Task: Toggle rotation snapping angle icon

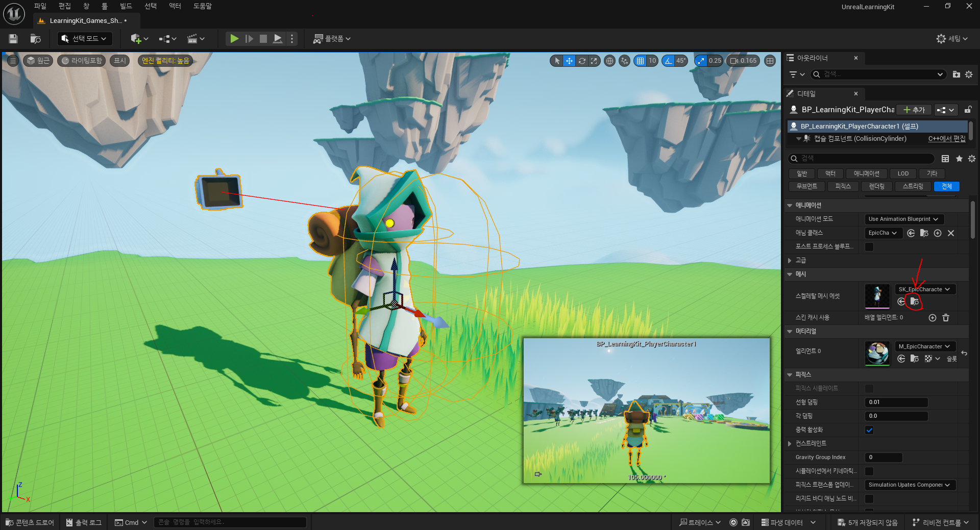Action: click(668, 61)
